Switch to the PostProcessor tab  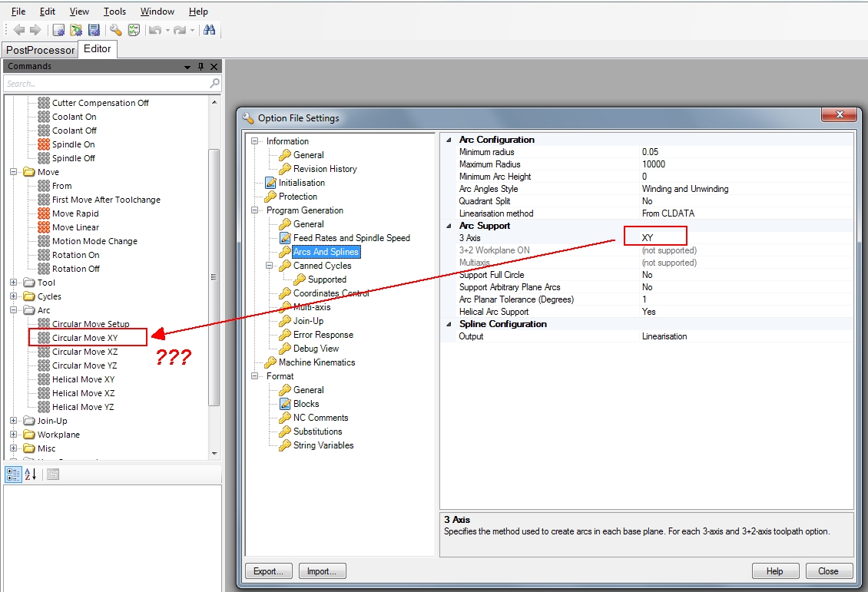(x=40, y=50)
